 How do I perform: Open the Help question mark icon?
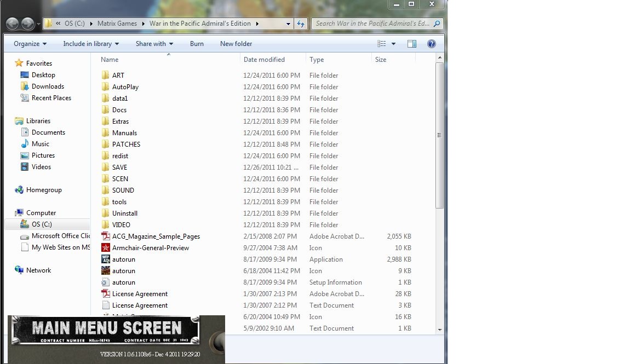coord(432,44)
